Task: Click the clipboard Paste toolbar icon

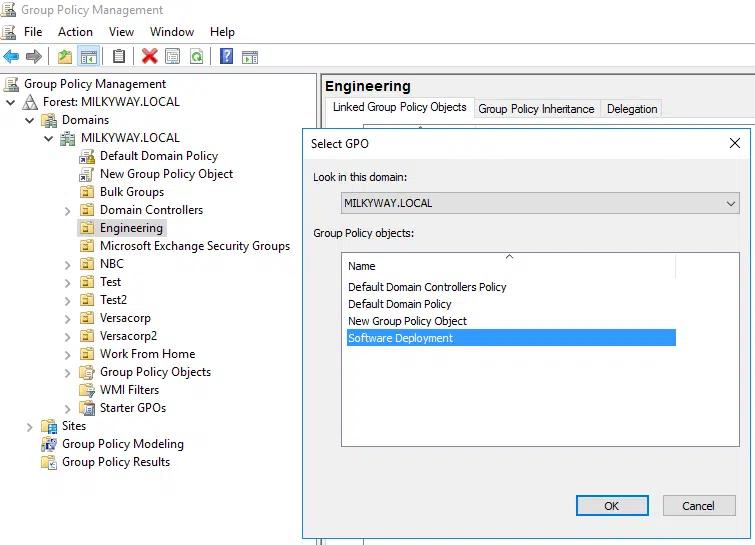Action: [x=118, y=56]
